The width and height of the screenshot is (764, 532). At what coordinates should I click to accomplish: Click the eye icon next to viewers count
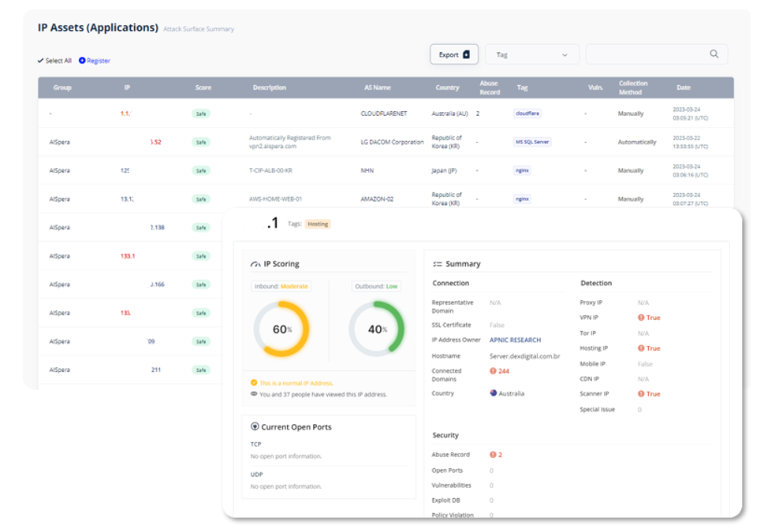tap(254, 393)
